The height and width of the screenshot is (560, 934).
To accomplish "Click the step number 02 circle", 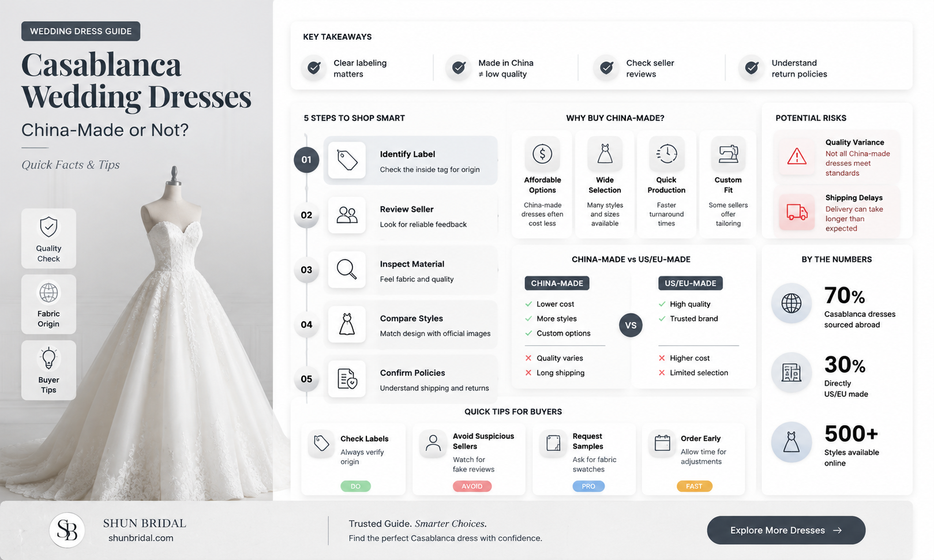I will [x=306, y=215].
